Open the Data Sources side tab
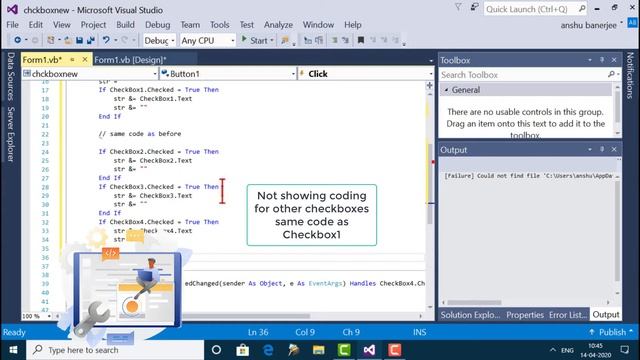640x360 pixels. pyautogui.click(x=11, y=76)
